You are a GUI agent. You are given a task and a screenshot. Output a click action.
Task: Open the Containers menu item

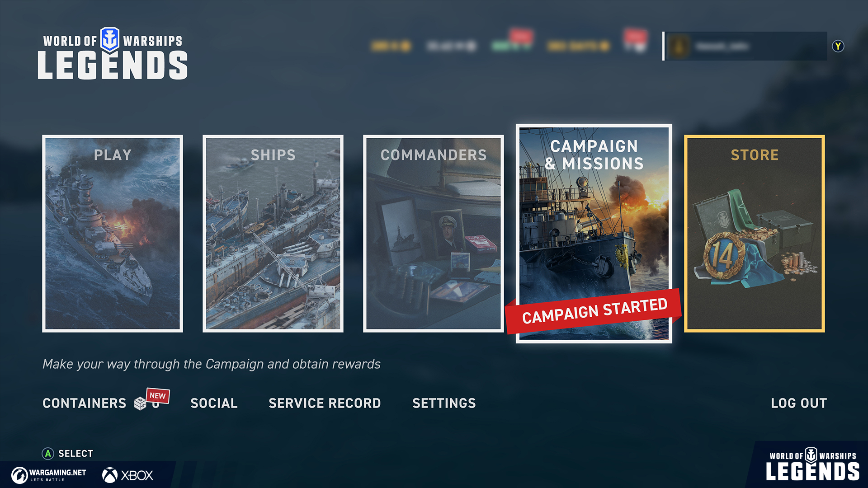[x=85, y=403]
